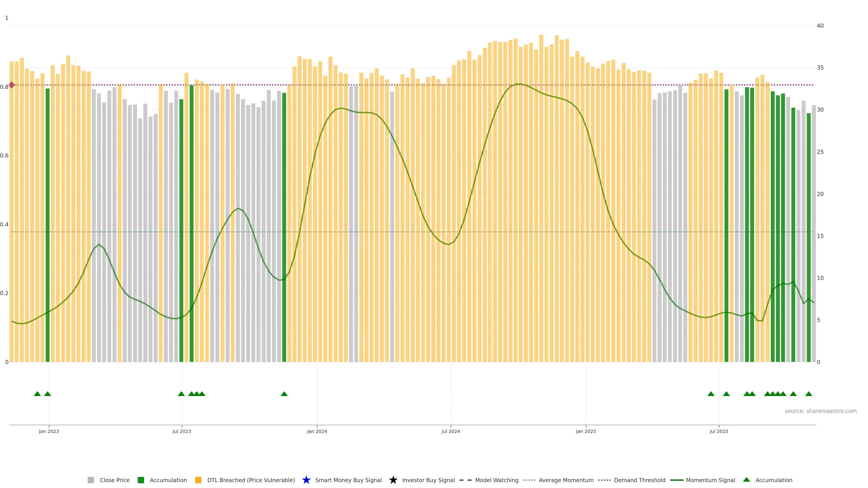This screenshot has height=488, width=868.
Task: Click the black Investor Buy Signal star
Action: pos(393,480)
